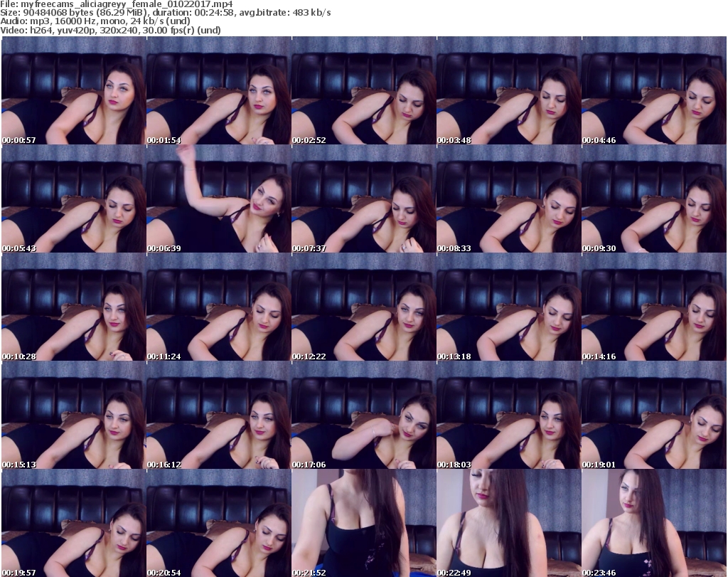Select the thumbnail stamped 00:19:01
This screenshot has width=728, height=577.
click(x=654, y=415)
